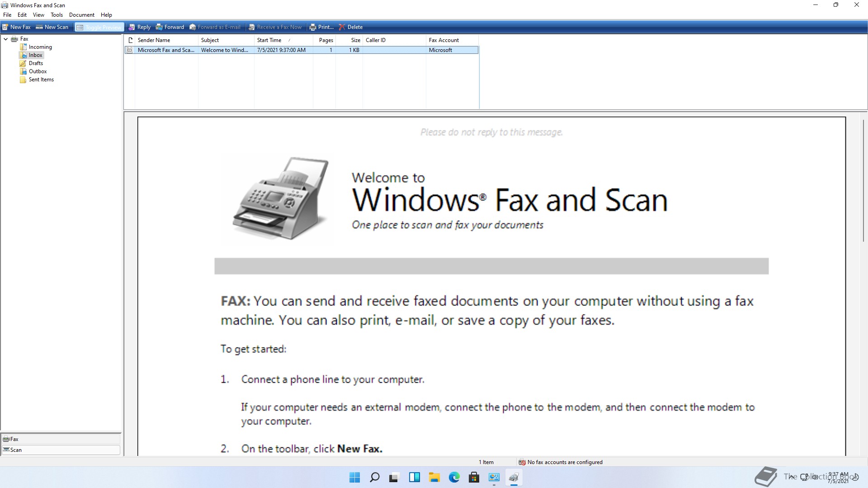Sort by Start Time column header

283,40
